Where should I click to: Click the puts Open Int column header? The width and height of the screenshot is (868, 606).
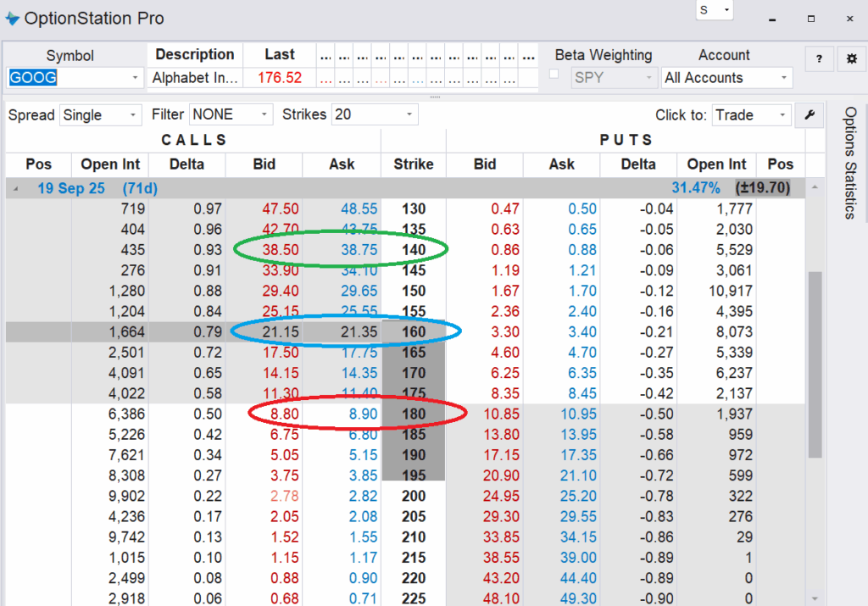coord(716,164)
